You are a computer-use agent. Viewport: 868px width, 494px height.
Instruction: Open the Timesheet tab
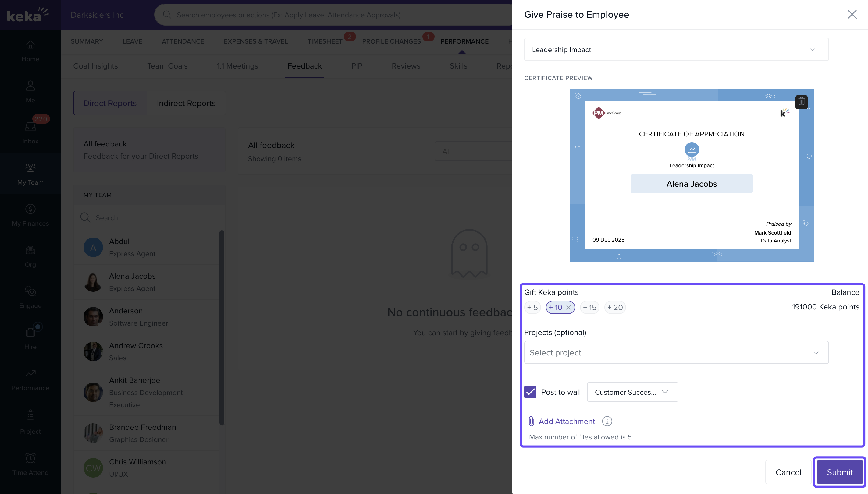(325, 41)
